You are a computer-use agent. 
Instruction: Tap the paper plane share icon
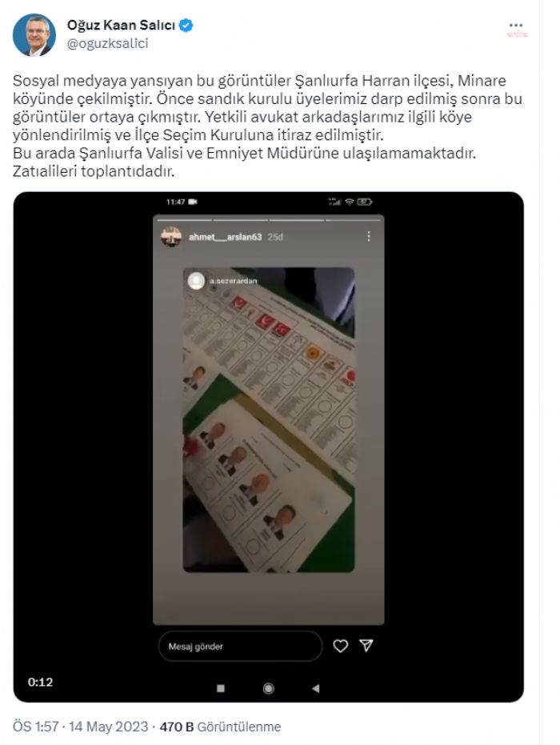coord(366,645)
